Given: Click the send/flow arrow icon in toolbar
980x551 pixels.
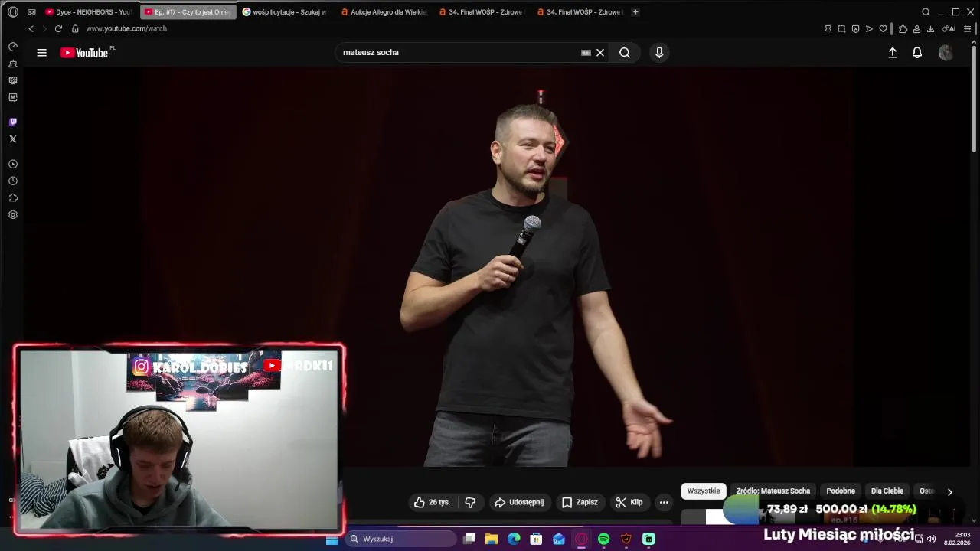Looking at the screenshot, I should pos(869,29).
